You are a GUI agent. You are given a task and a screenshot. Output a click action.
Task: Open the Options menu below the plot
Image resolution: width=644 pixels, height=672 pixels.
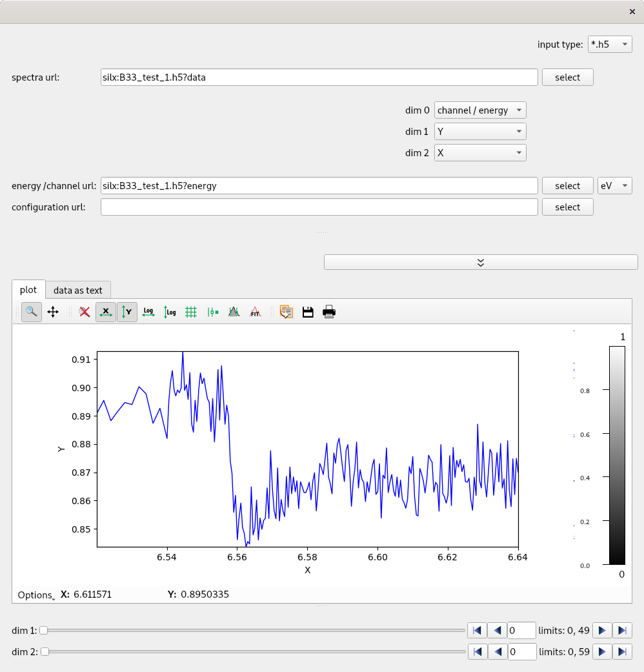coord(36,595)
